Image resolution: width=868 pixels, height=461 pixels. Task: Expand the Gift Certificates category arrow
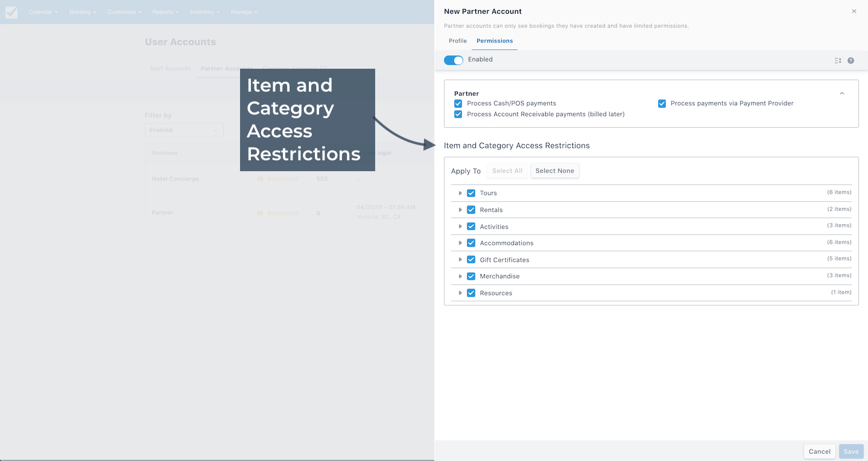coord(460,260)
